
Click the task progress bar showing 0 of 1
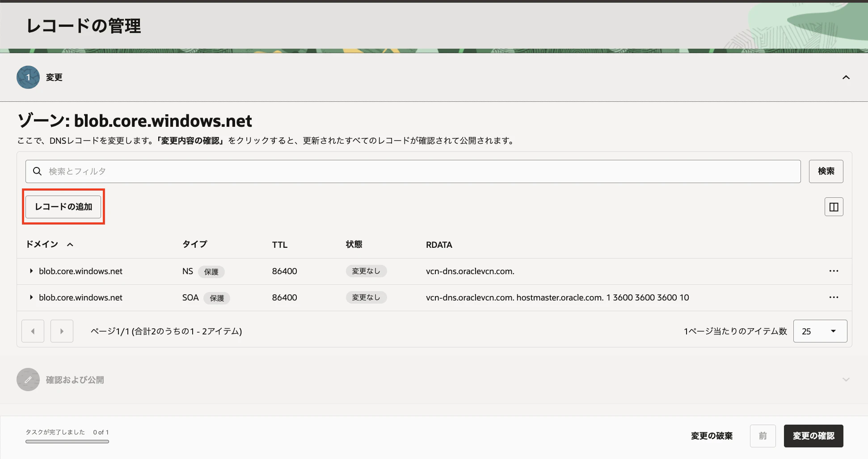(67, 442)
